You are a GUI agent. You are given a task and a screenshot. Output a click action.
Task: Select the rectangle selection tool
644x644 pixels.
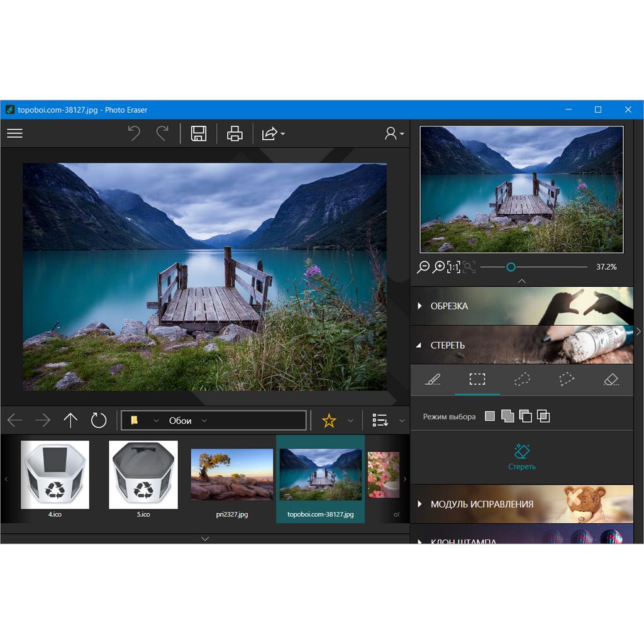[477, 379]
